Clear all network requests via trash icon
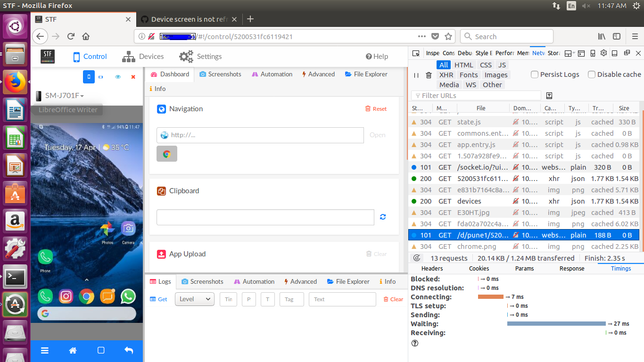Viewport: 644px width, 362px height. (x=429, y=74)
